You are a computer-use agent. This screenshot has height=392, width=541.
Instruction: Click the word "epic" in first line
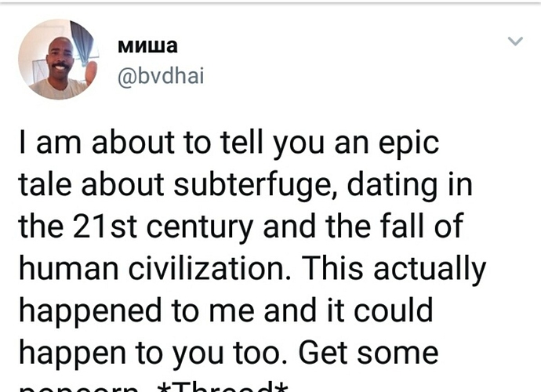(x=408, y=144)
